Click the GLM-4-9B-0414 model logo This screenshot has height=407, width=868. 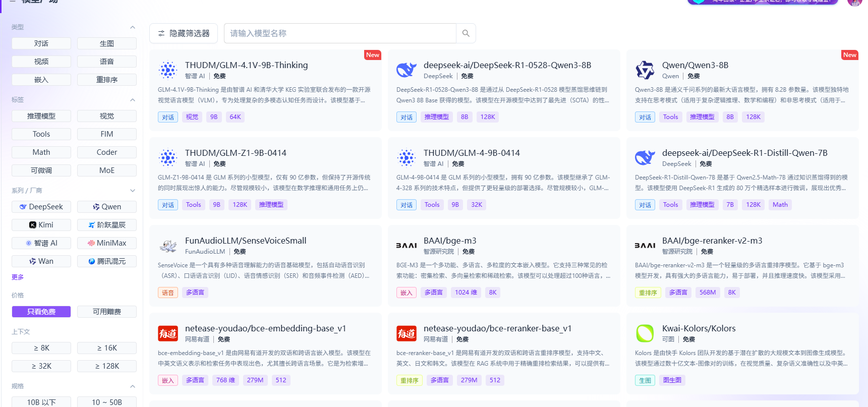click(407, 158)
